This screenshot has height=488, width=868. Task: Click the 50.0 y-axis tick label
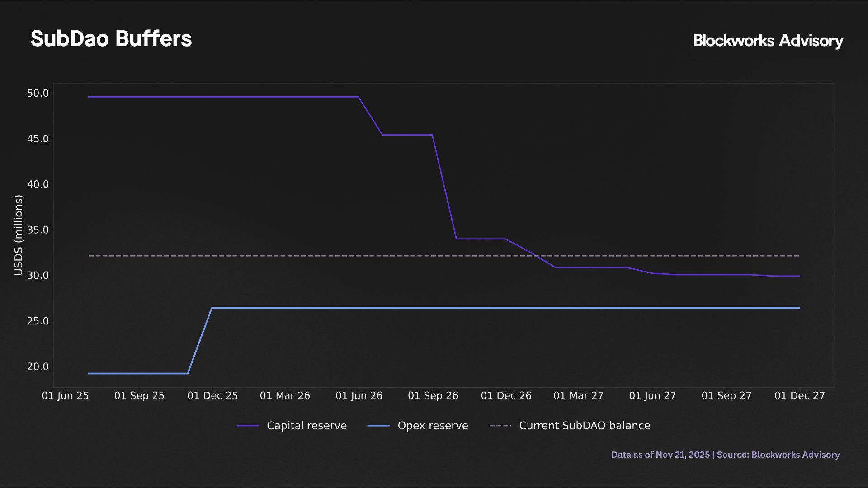38,94
